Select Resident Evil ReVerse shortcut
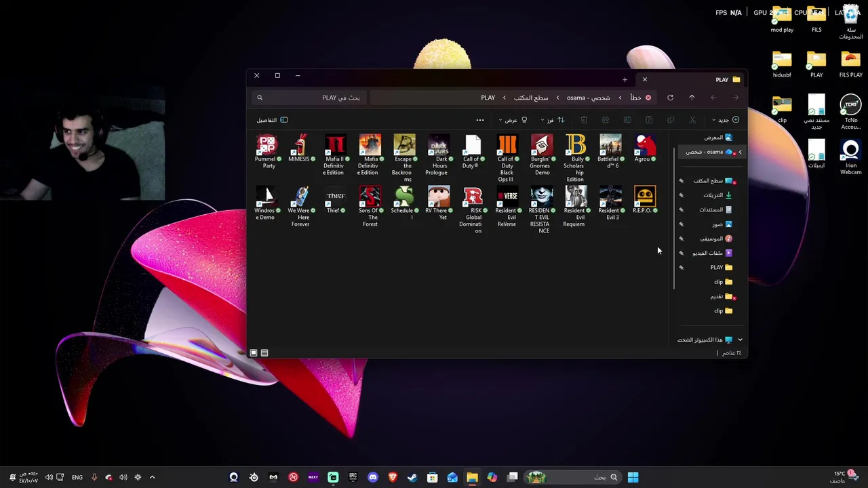868x488 pixels. coord(507,206)
